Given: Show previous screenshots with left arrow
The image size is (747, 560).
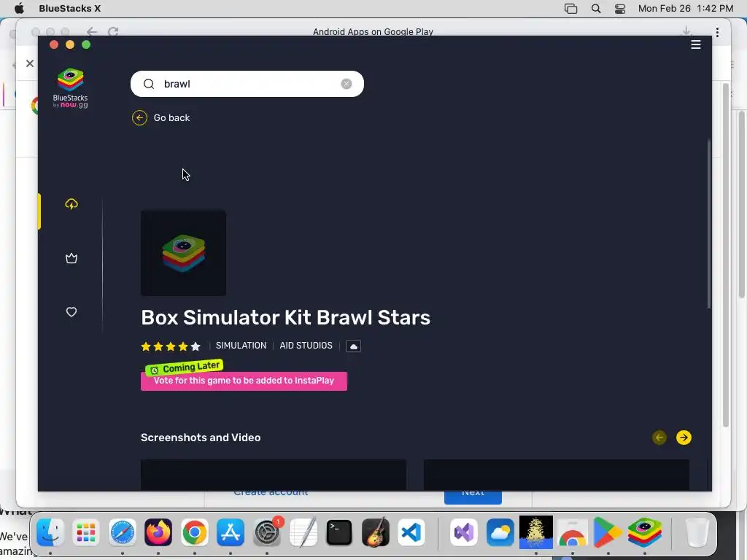Looking at the screenshot, I should pyautogui.click(x=659, y=437).
